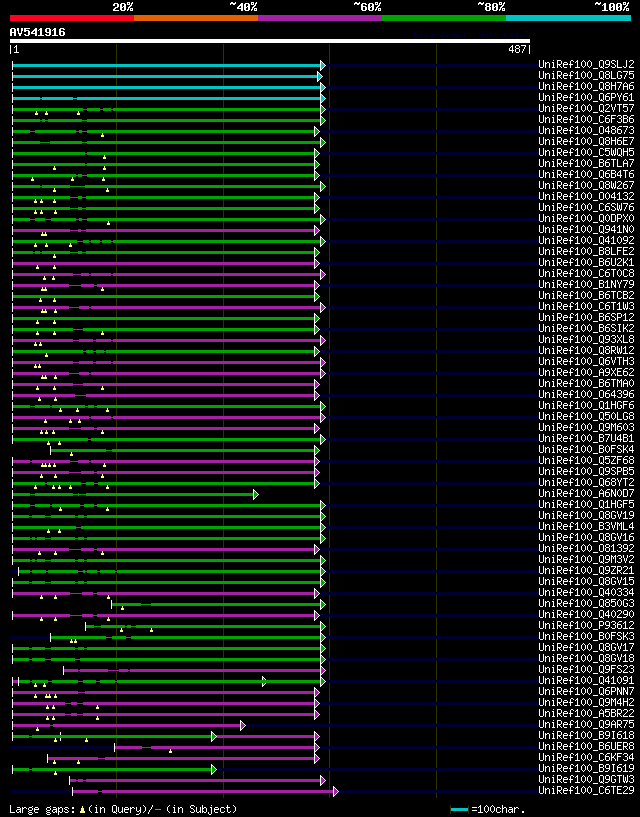The height and width of the screenshot is (817, 640).
Task: Click the yellow gap marker under UniRef100_B0FSK4 alignment
Action: click(x=71, y=454)
